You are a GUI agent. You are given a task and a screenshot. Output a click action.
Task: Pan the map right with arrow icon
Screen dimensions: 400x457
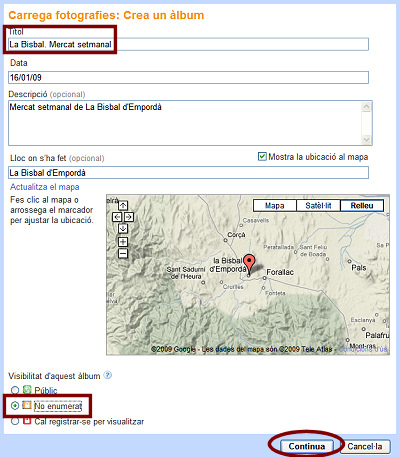tap(129, 217)
